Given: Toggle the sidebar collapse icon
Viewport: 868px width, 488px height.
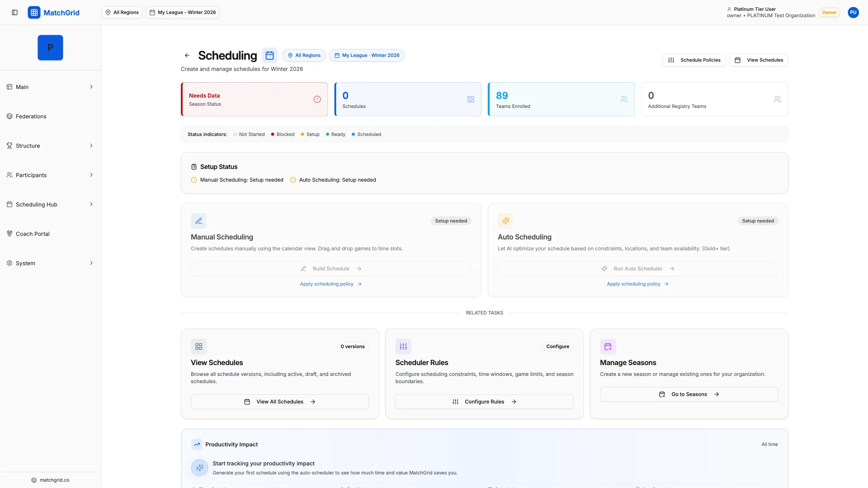Looking at the screenshot, I should (x=15, y=12).
